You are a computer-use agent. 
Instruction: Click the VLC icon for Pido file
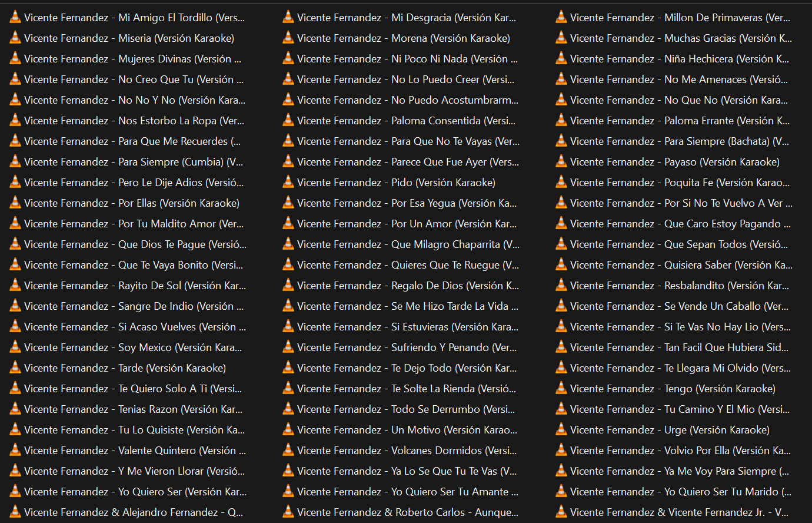pyautogui.click(x=288, y=183)
